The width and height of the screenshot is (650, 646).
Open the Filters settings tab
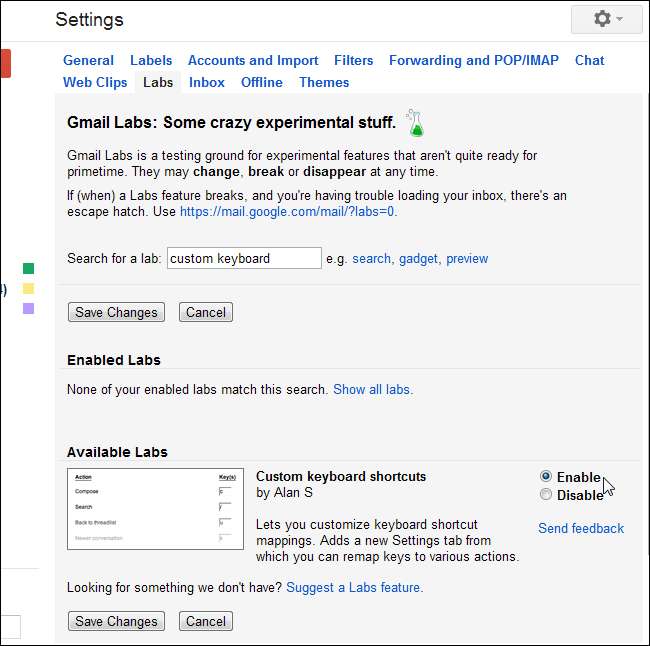[x=354, y=60]
